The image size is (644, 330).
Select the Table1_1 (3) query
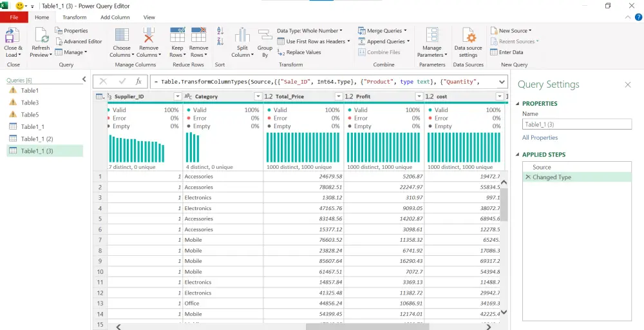click(x=45, y=151)
